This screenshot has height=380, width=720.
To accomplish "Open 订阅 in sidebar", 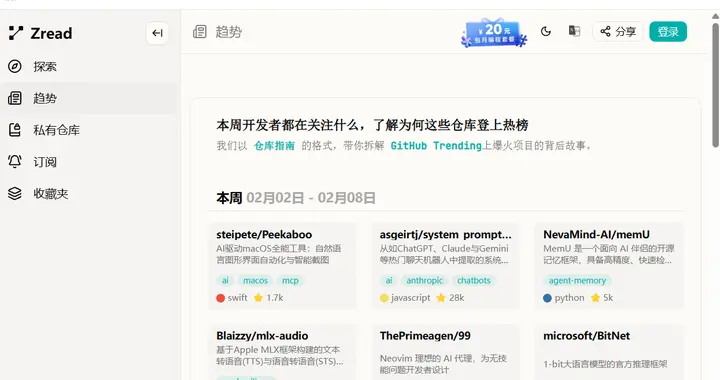I will pos(90,162).
